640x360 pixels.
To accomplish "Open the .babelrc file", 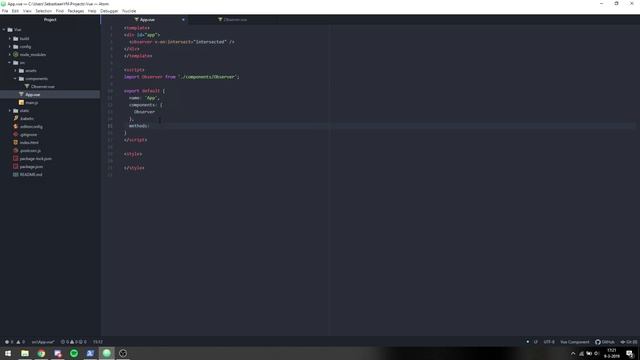I will [27, 118].
